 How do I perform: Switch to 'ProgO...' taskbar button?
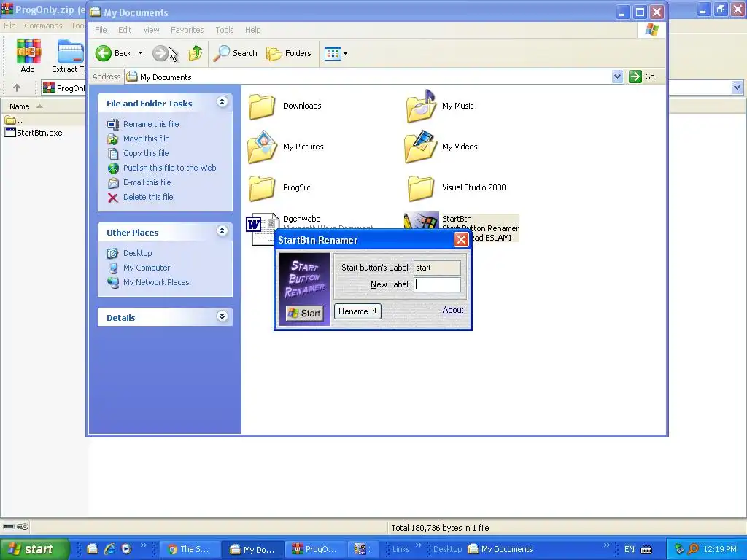316,549
